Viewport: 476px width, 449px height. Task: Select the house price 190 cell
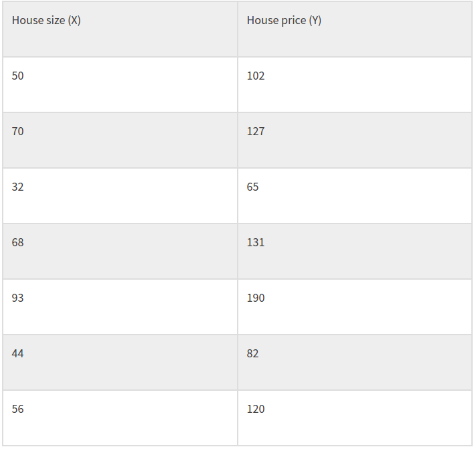(x=256, y=298)
